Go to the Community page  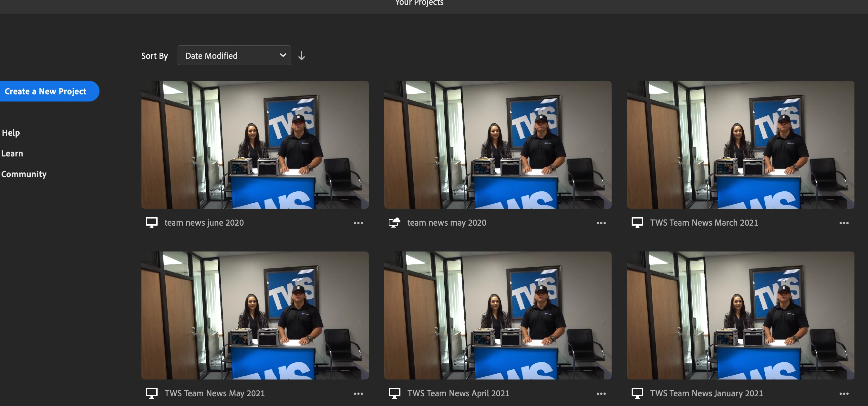coord(24,174)
